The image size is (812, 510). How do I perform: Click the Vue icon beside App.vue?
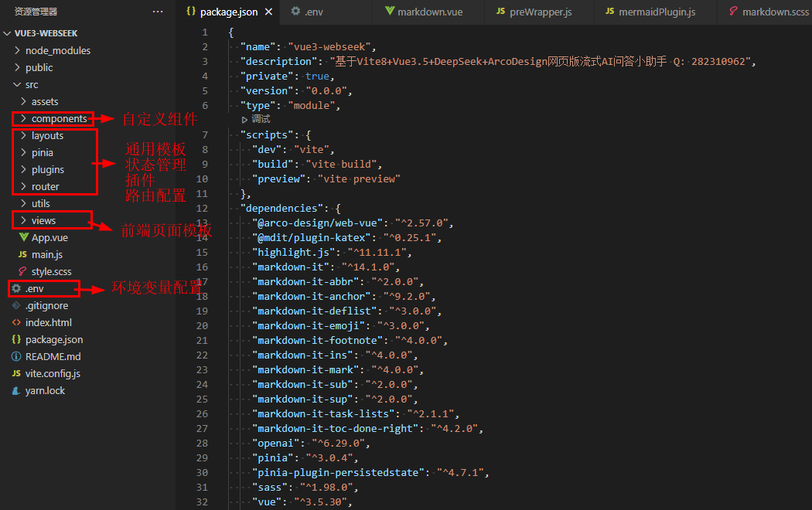23,237
